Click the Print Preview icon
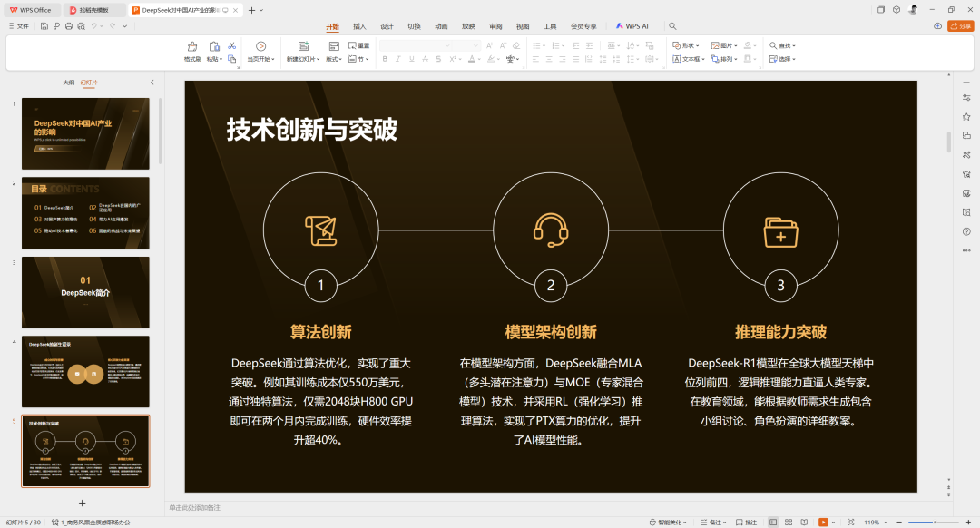The image size is (980, 528). [82, 26]
